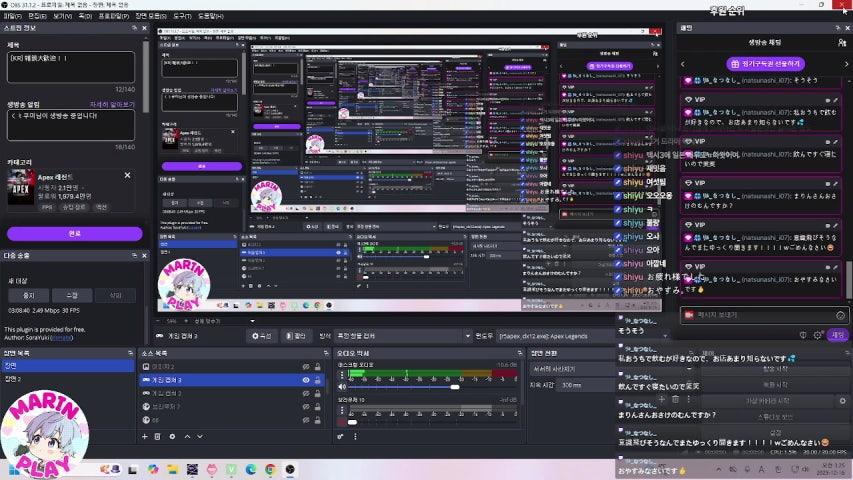The width and height of the screenshot is (853, 480).
Task: Toggle visibility eye of selected game capture 3
Action: point(306,380)
